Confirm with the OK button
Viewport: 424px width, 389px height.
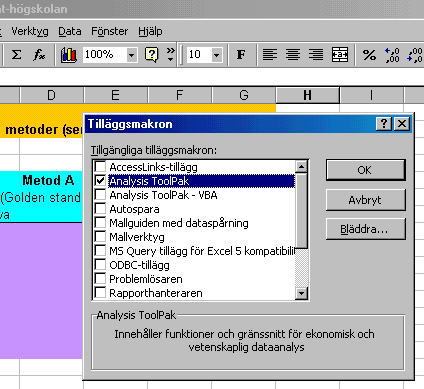(x=366, y=170)
